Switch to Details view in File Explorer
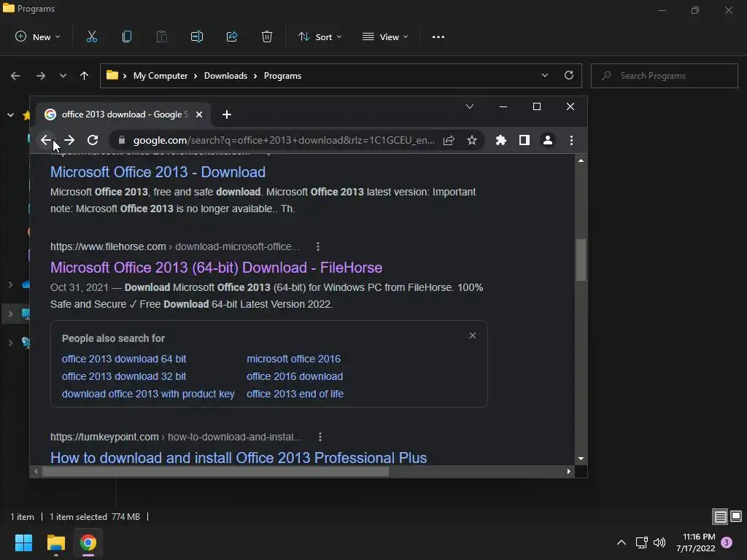 pos(720,516)
